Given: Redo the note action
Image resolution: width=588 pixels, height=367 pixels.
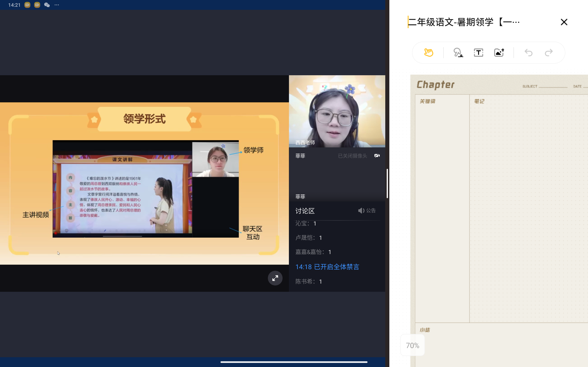Looking at the screenshot, I should pos(549,52).
